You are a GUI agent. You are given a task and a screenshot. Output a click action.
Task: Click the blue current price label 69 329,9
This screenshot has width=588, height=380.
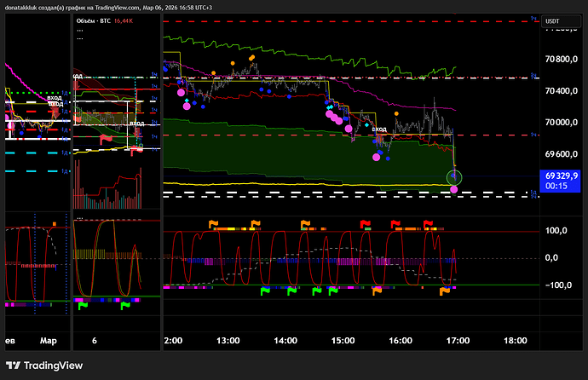pyautogui.click(x=562, y=175)
